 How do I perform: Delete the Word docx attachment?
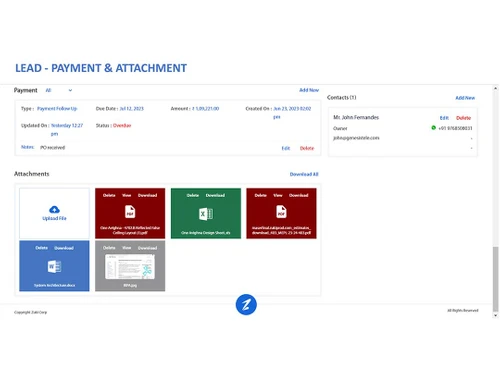tap(42, 248)
